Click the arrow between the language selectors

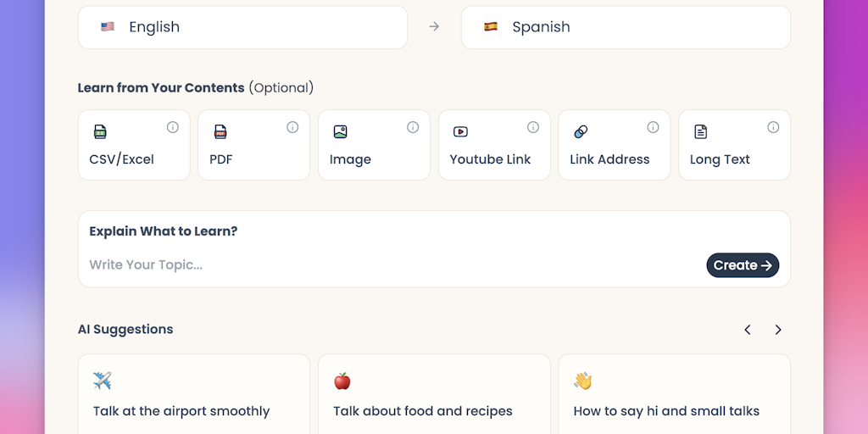click(x=434, y=27)
